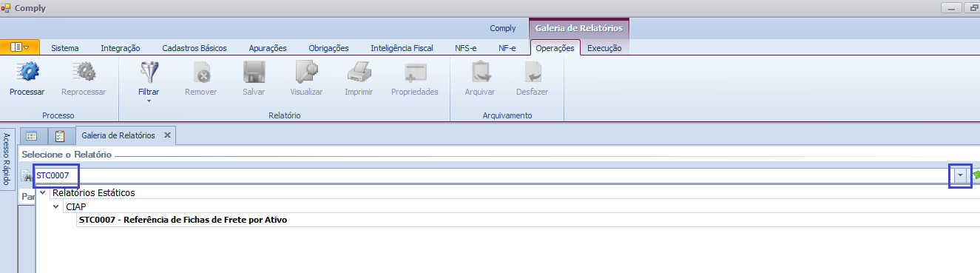Minimize the Comply window
The height and width of the screenshot is (273, 980).
tap(951, 7)
